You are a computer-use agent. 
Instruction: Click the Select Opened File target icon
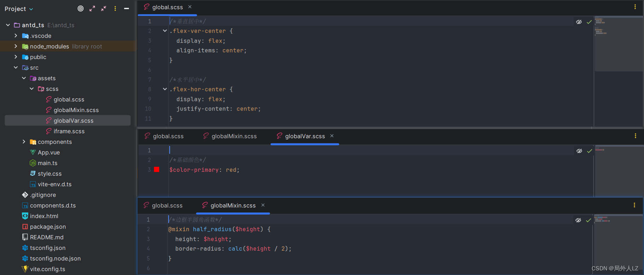tap(81, 8)
